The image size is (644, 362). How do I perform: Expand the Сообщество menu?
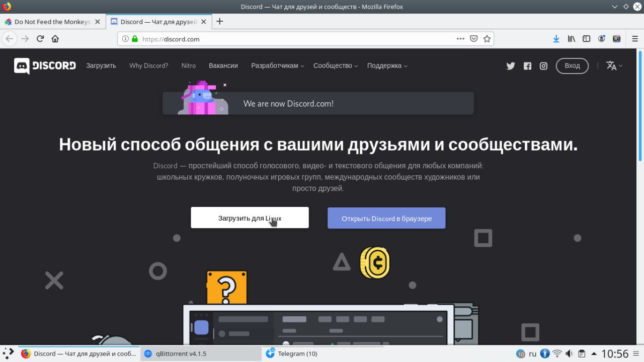click(336, 65)
